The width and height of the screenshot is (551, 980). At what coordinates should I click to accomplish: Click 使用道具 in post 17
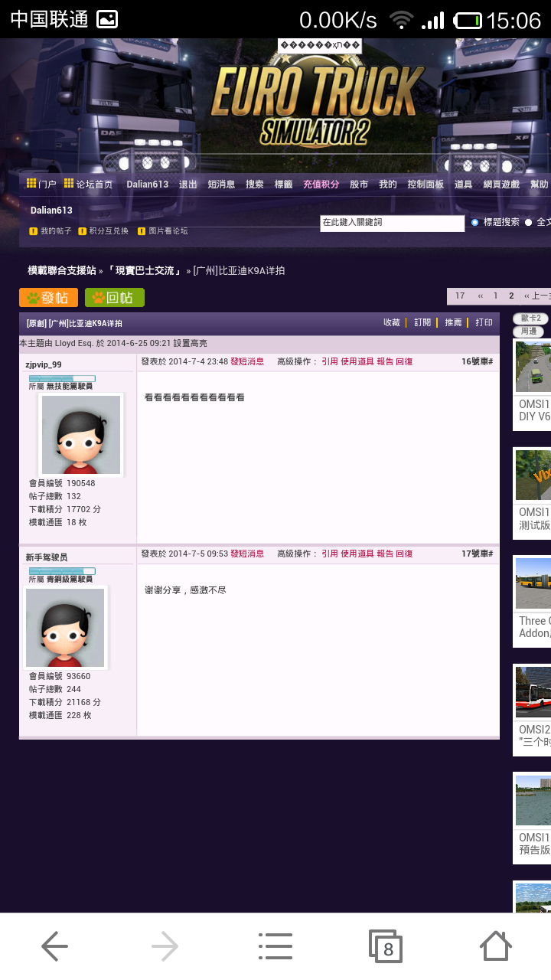click(x=357, y=554)
